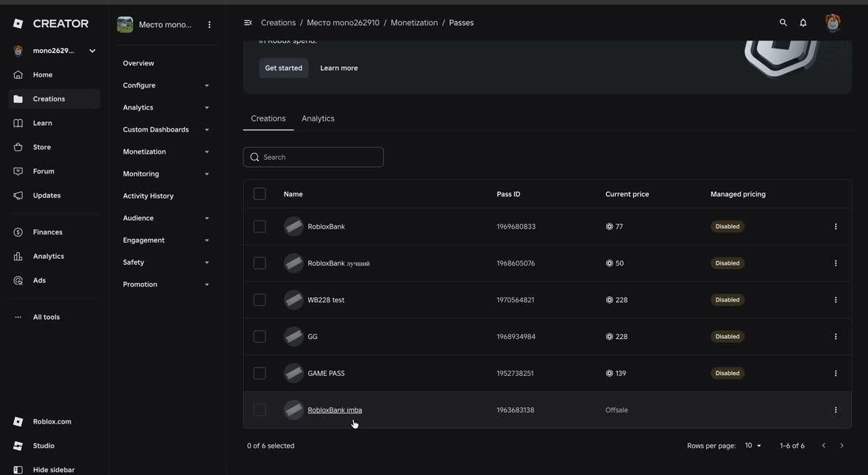This screenshot has width=868, height=475.
Task: Expand the Analytics section in experience menu
Action: pyautogui.click(x=166, y=107)
